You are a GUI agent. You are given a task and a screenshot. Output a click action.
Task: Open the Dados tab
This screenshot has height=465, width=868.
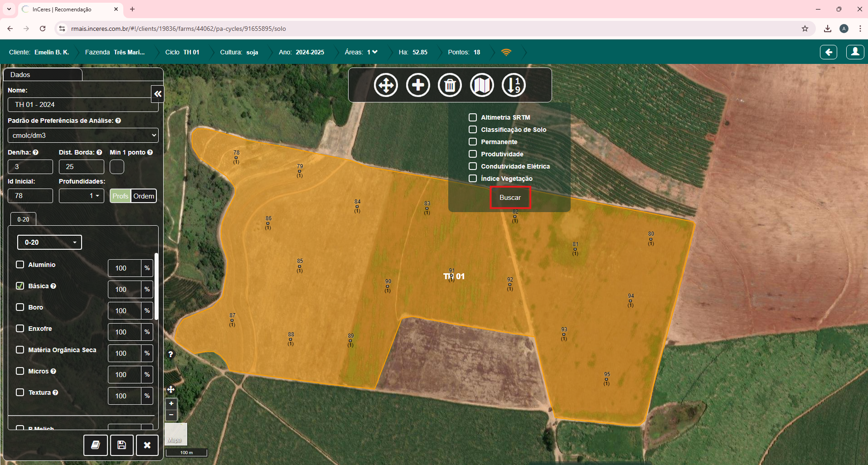click(x=43, y=75)
